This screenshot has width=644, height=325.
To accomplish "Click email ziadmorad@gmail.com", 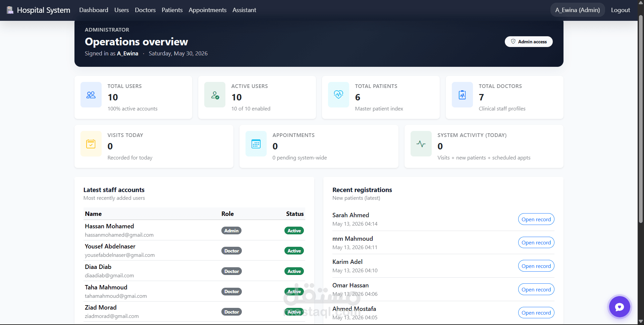I will pos(112,316).
